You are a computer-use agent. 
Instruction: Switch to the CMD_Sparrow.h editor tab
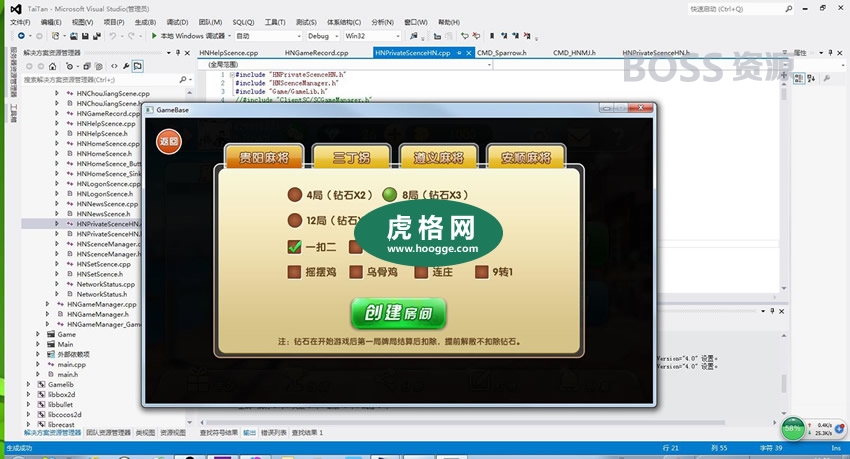(x=501, y=53)
